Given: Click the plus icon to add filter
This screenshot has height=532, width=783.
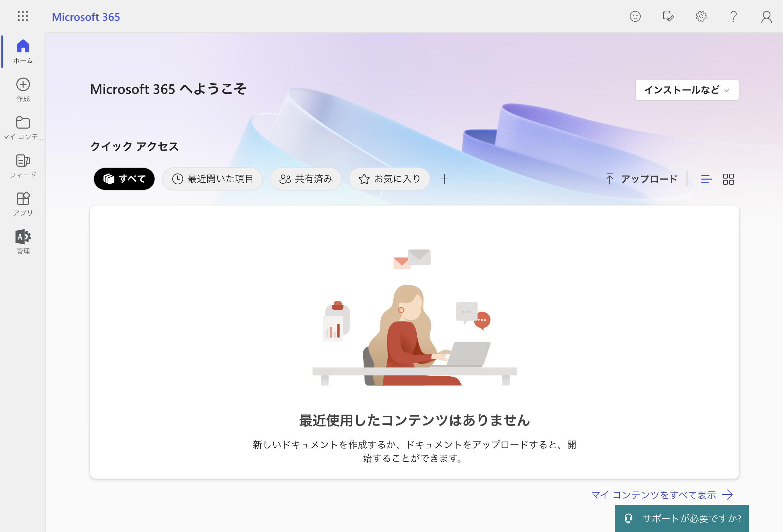Looking at the screenshot, I should (445, 179).
